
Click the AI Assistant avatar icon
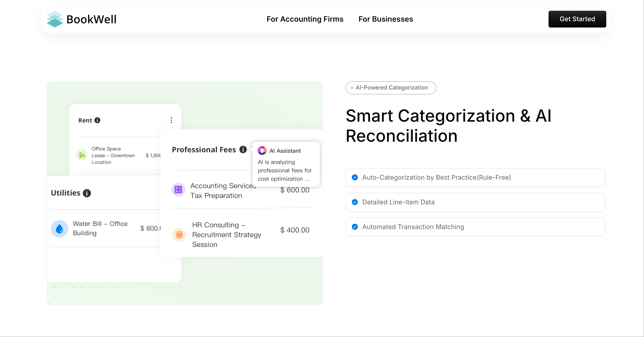click(x=262, y=150)
